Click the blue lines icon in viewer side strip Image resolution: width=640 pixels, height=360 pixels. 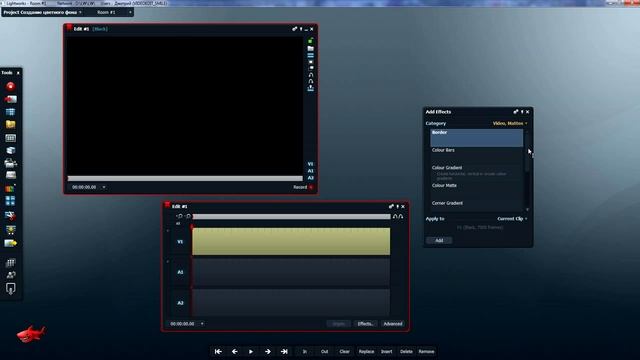coord(311,55)
